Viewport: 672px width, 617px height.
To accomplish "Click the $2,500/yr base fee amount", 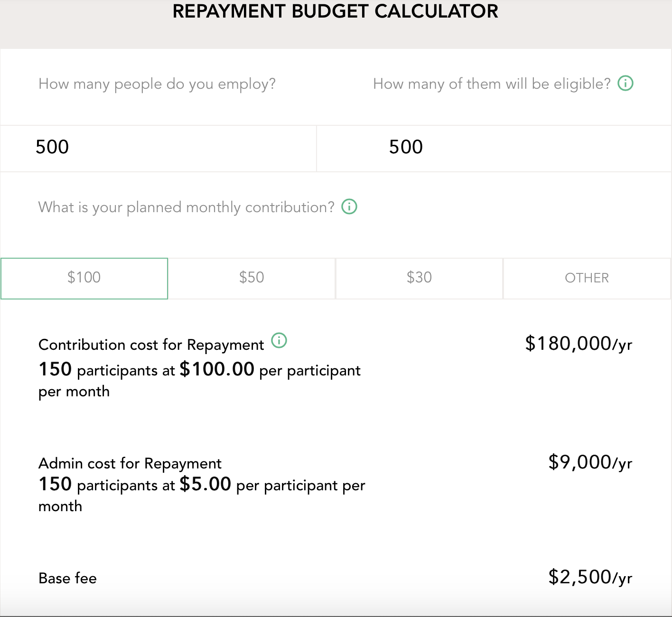I will 590,578.
